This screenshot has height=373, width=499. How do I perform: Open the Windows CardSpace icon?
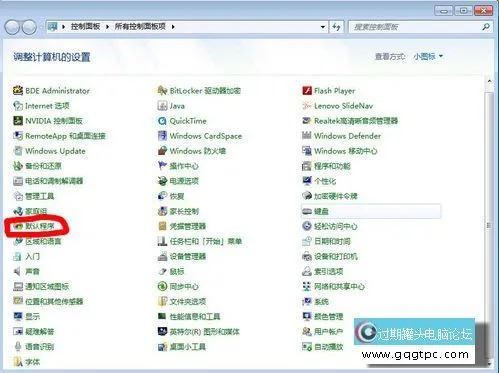[x=162, y=136]
